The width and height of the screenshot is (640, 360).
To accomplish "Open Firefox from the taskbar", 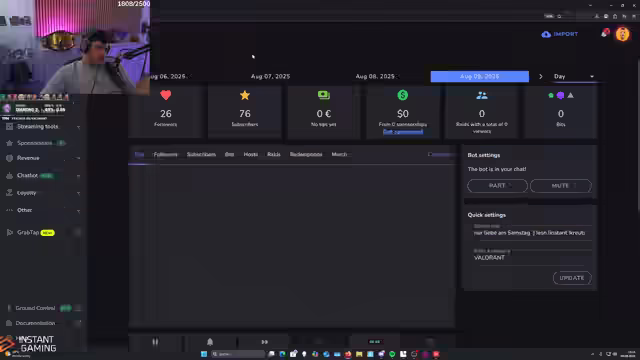I will 348,354.
